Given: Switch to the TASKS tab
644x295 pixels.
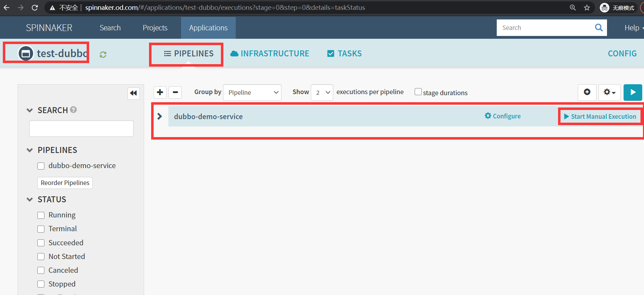Looking at the screenshot, I should [345, 54].
